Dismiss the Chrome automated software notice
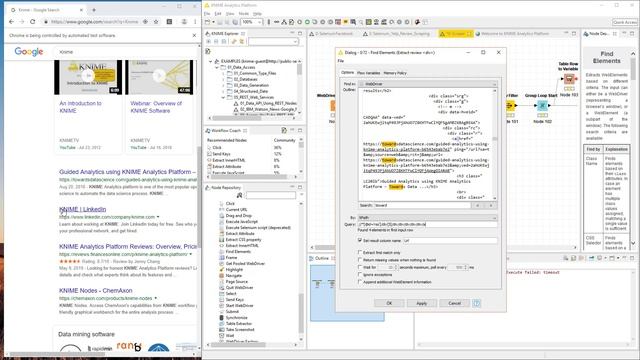This screenshot has height=360, width=640. 194,36
